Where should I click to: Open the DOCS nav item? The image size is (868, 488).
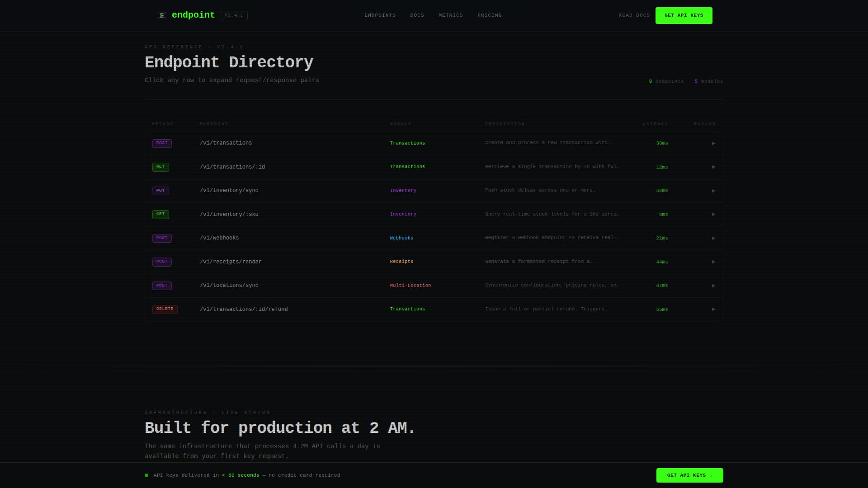(417, 15)
